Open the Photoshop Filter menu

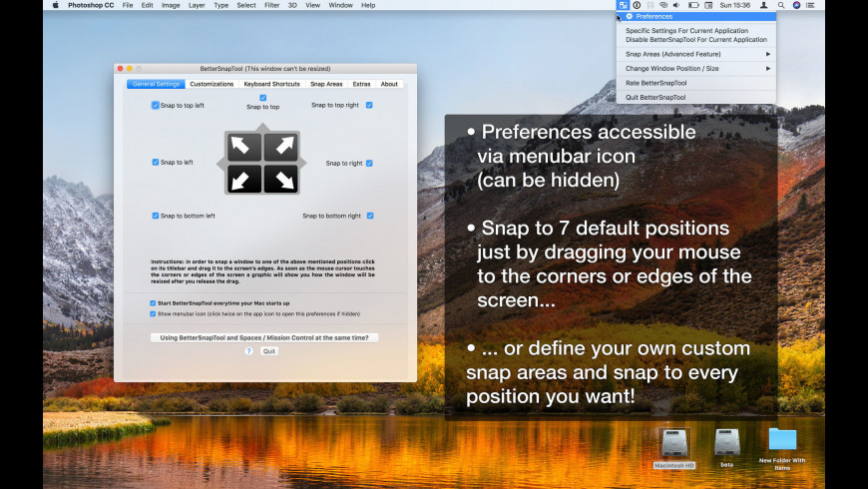coord(271,5)
